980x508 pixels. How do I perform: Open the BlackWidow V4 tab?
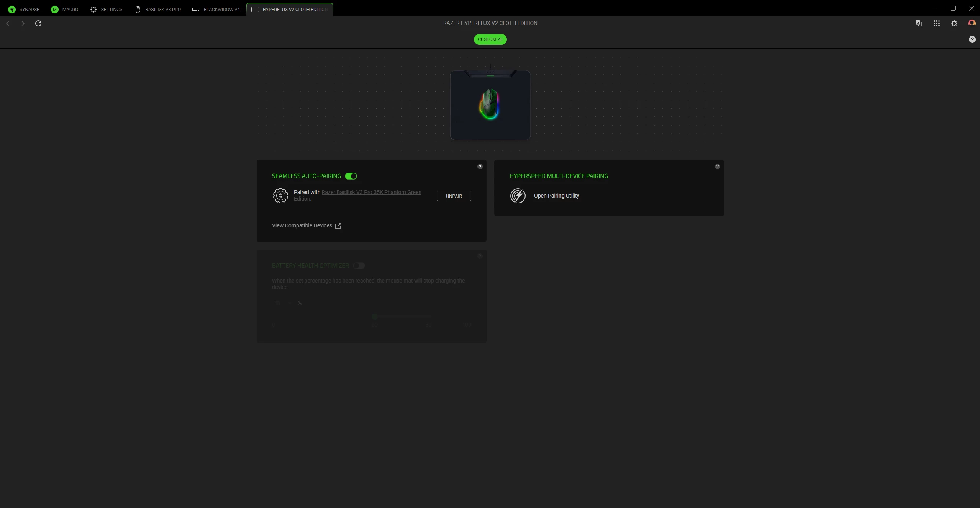coord(216,9)
